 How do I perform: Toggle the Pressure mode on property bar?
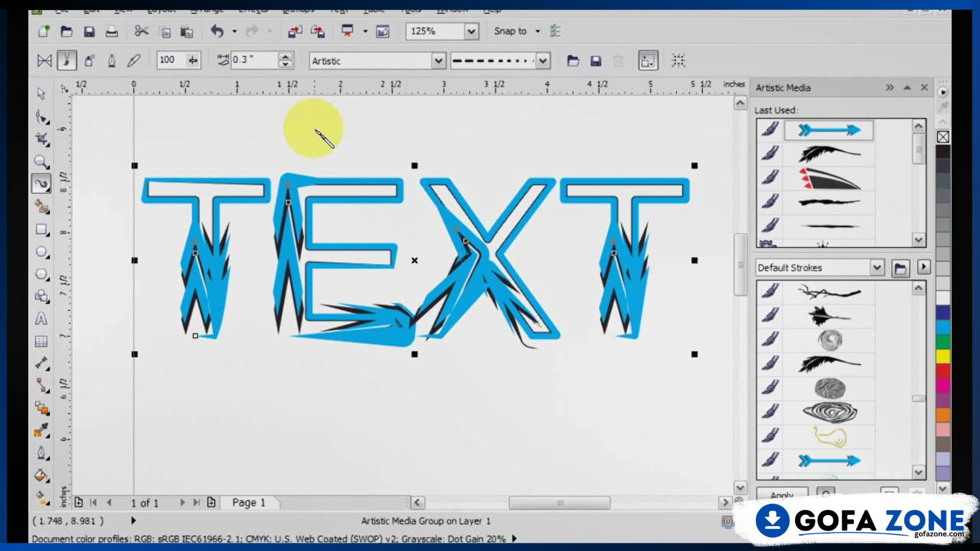coord(134,61)
